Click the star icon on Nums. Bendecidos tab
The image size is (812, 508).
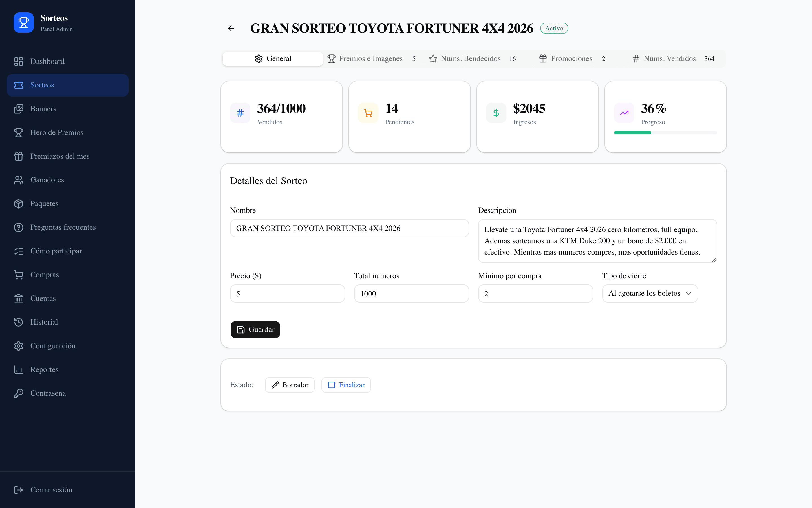(x=433, y=59)
